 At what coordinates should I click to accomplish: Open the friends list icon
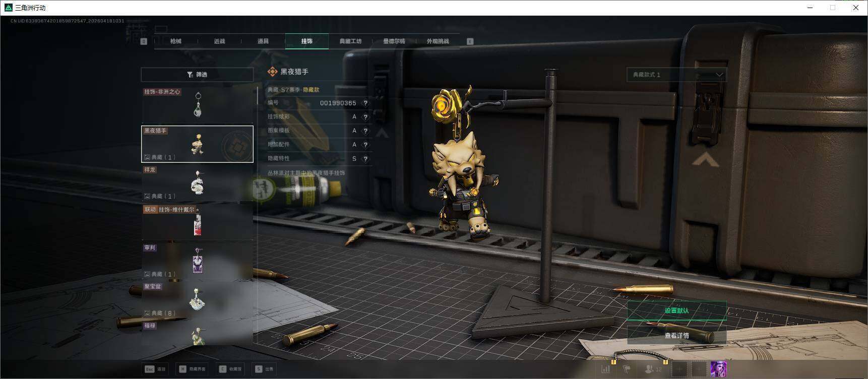(653, 369)
